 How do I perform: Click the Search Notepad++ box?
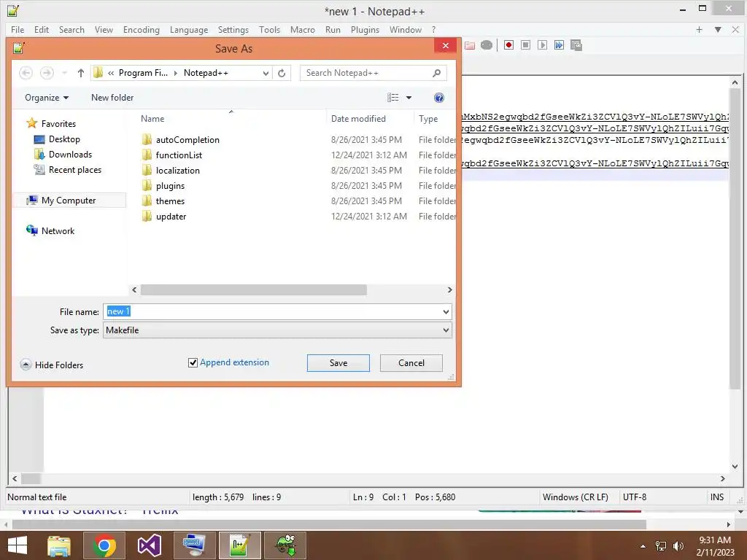tap(373, 73)
